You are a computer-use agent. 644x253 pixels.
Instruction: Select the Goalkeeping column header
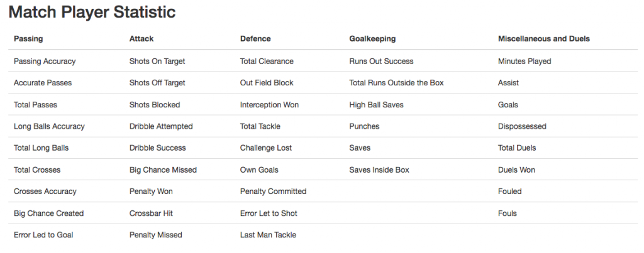coord(372,38)
